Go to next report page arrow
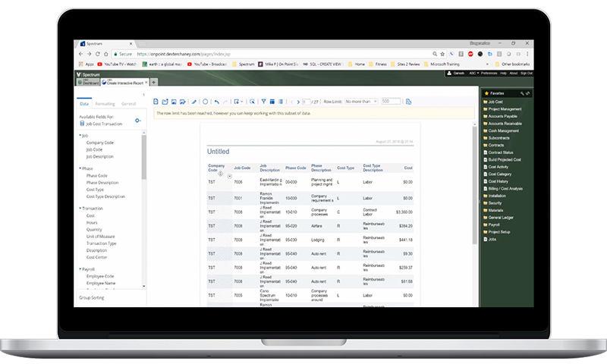 (x=298, y=102)
